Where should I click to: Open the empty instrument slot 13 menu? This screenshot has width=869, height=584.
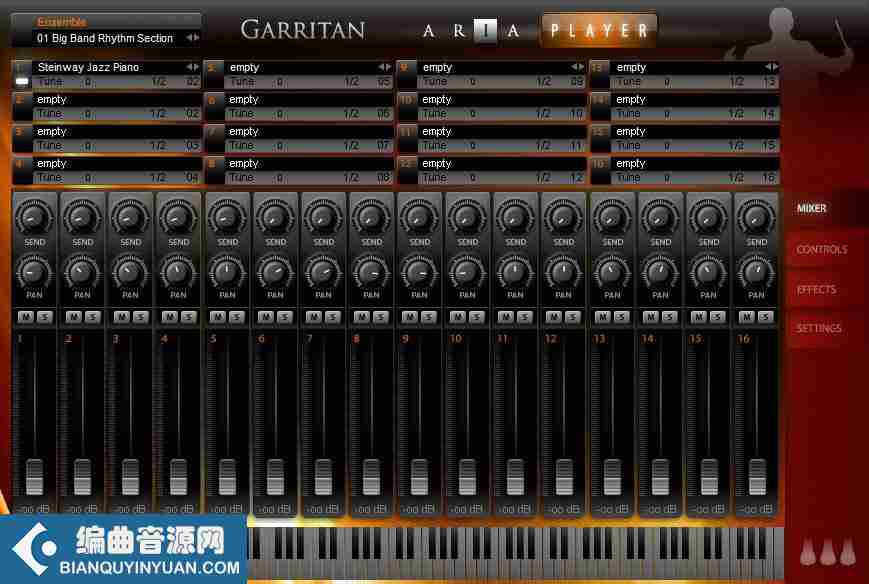(x=687, y=67)
